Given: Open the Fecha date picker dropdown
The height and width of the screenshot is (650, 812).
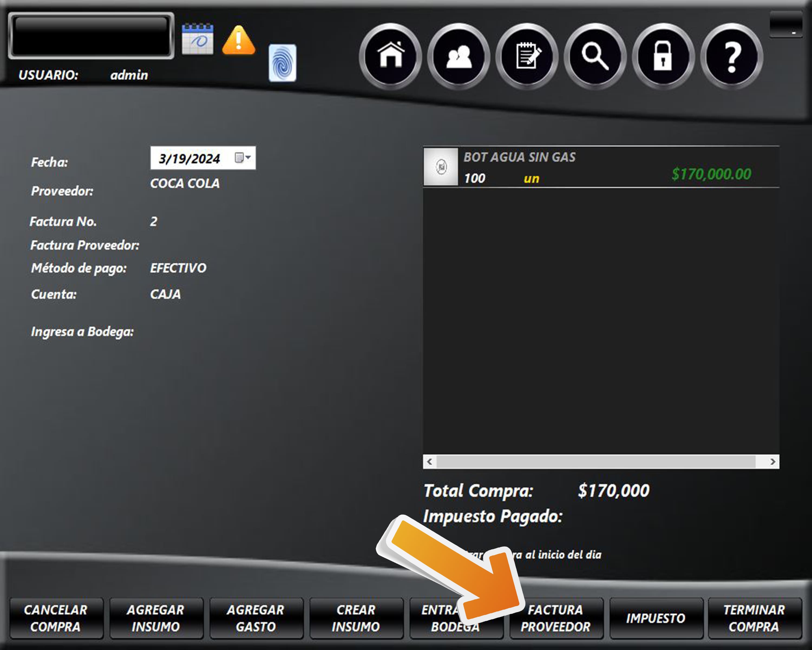Looking at the screenshot, I should (x=243, y=158).
